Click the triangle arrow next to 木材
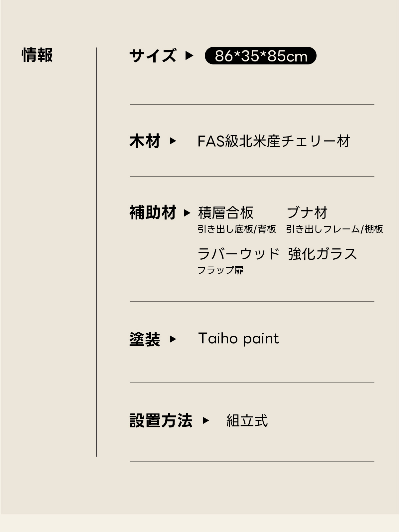Screen dimensions: 399x532 click(x=173, y=141)
